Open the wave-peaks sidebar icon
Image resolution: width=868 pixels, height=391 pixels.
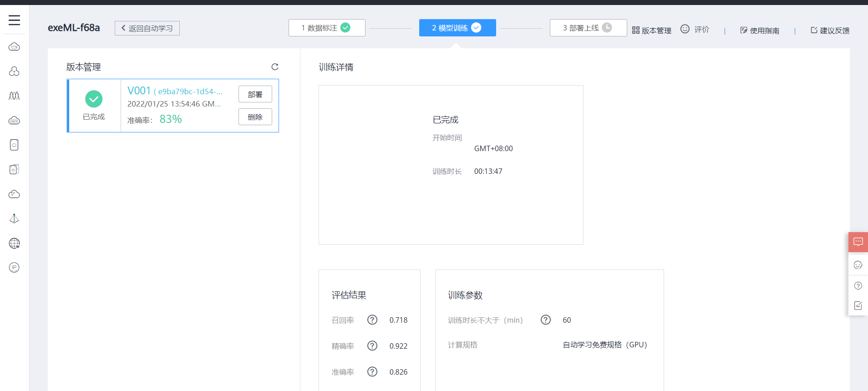[x=14, y=96]
